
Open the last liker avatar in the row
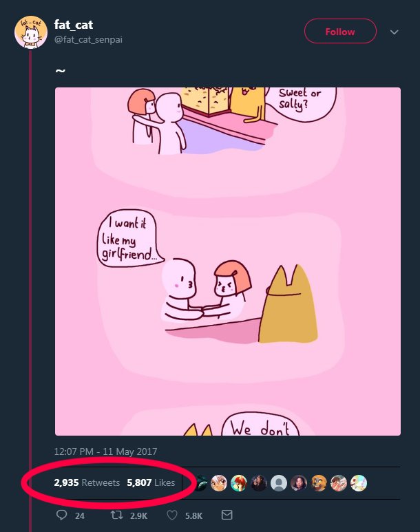[359, 483]
